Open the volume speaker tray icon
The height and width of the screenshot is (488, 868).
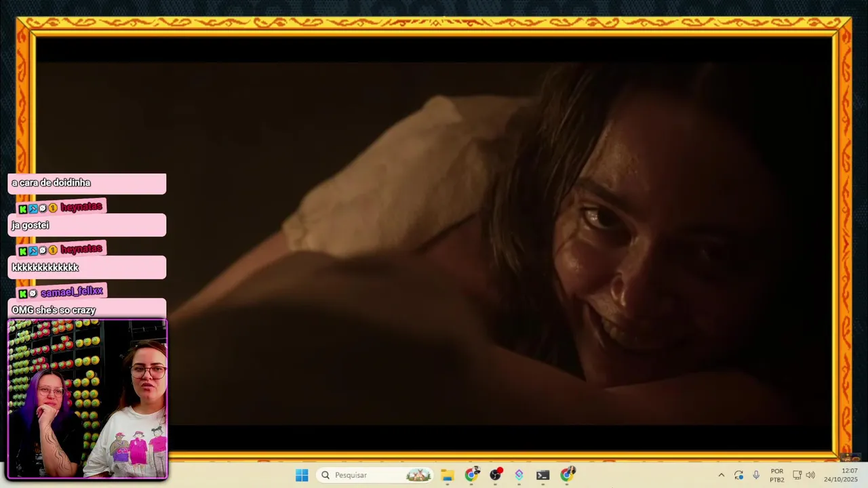tap(810, 475)
